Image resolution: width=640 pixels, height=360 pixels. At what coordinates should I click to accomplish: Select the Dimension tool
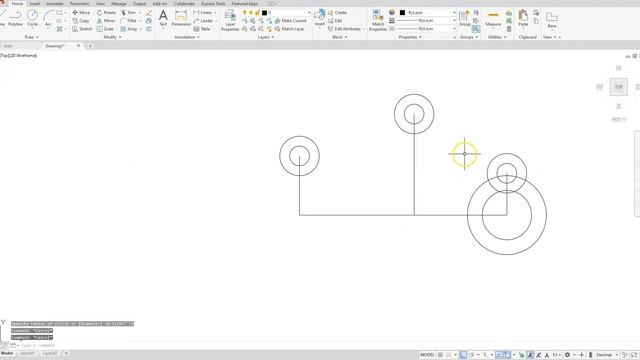click(x=181, y=19)
